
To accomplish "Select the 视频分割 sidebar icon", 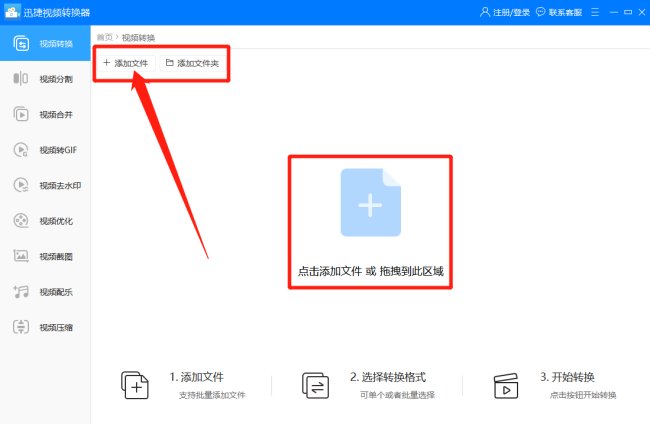I will [x=21, y=78].
